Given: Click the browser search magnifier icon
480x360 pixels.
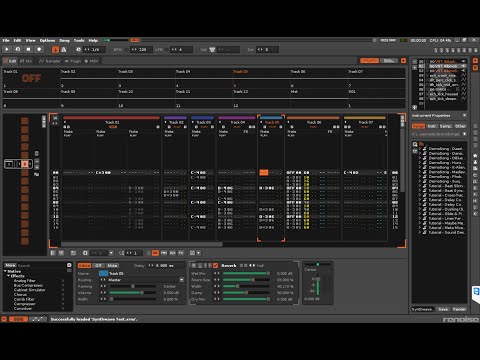Looking at the screenshot, I should [x=415, y=144].
